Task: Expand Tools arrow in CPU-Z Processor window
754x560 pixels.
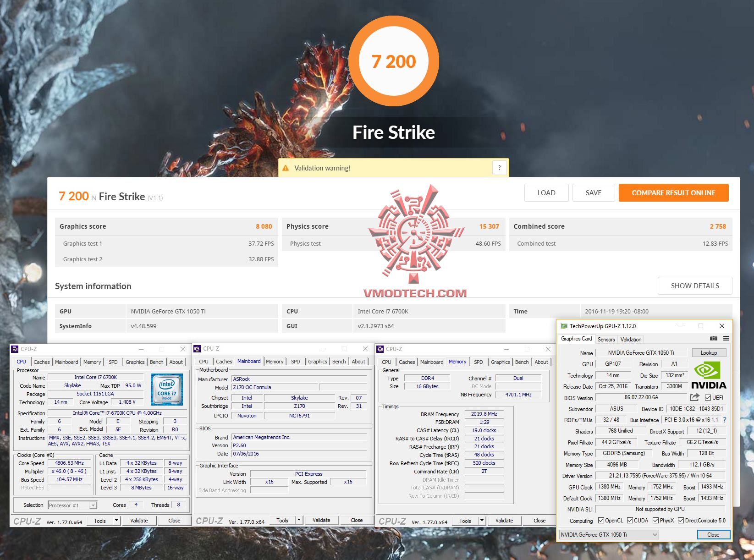Action: 116,520
